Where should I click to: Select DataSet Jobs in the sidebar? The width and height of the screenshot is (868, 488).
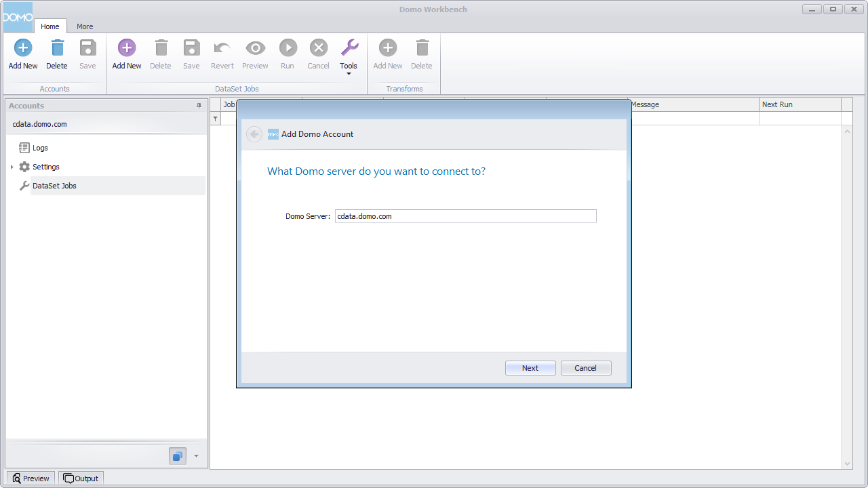[x=54, y=186]
